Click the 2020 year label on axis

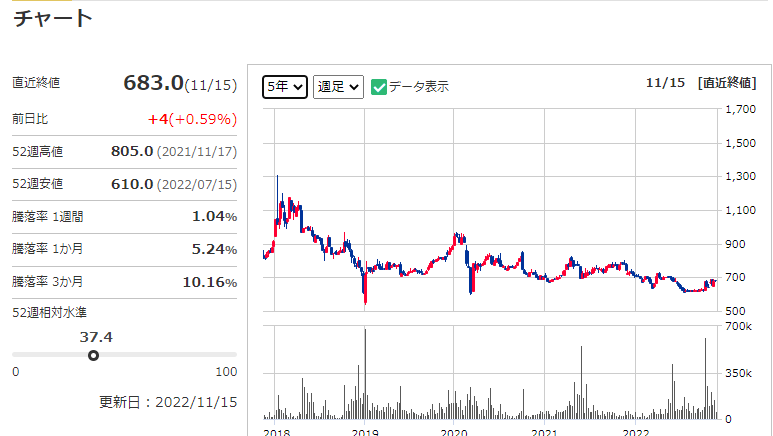click(454, 432)
